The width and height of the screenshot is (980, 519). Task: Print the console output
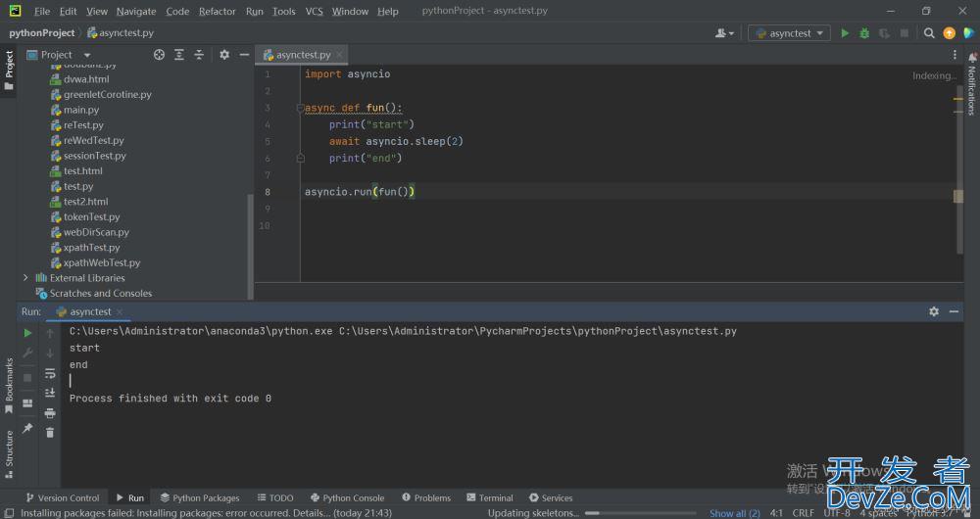point(50,413)
